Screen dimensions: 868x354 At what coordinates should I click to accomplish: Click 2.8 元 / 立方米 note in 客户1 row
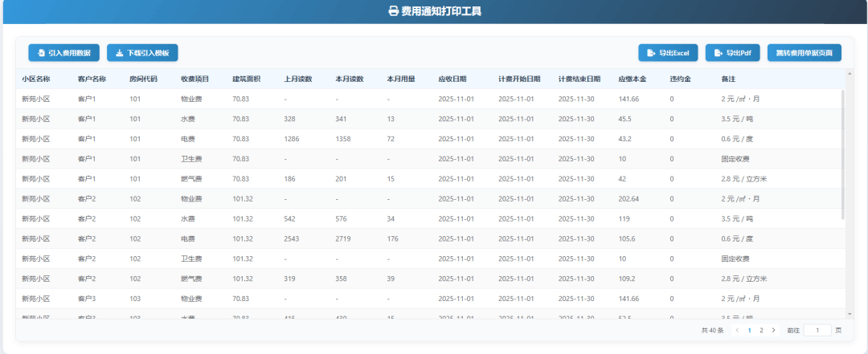pos(744,179)
